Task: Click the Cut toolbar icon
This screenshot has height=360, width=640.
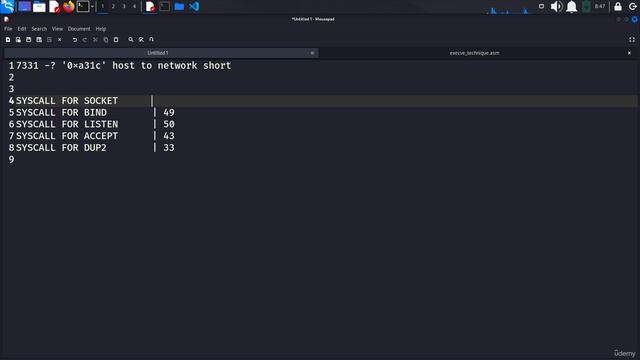Action: [x=95, y=40]
